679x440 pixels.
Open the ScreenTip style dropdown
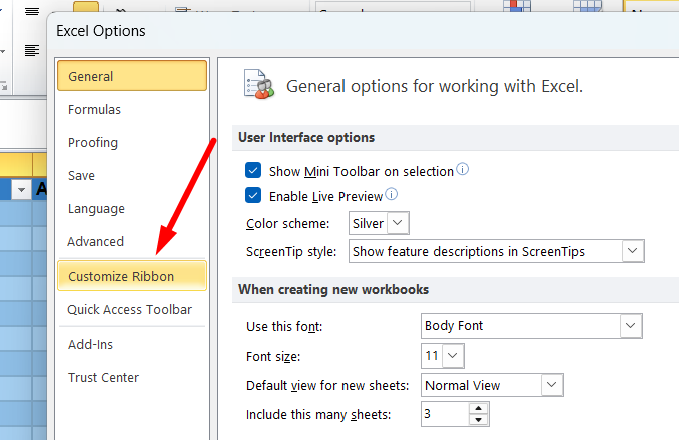tap(632, 251)
